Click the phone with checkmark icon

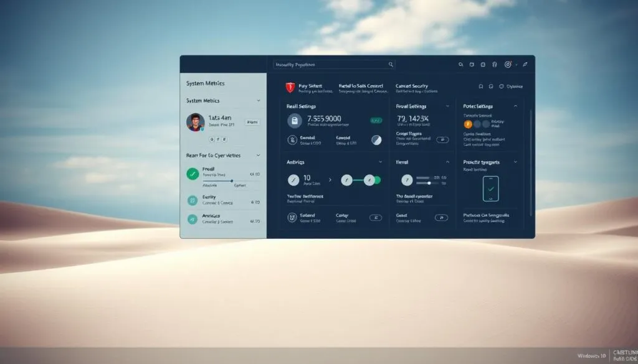coord(491,188)
